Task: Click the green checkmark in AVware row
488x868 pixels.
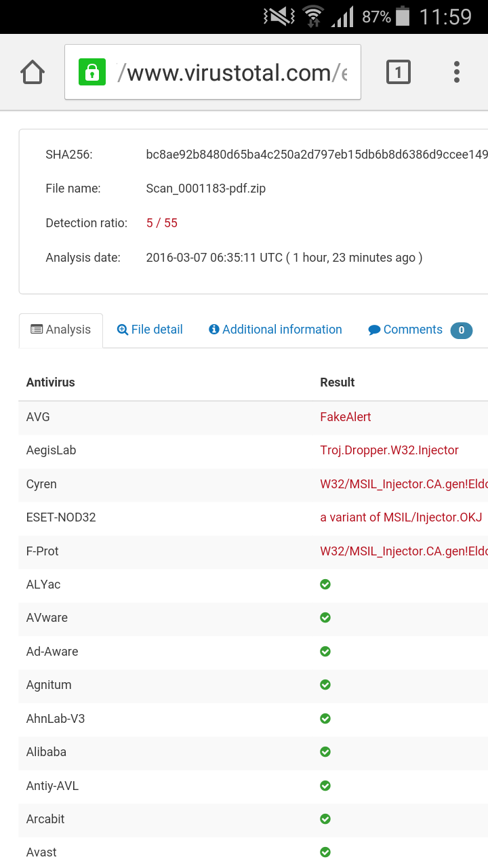Action: click(x=325, y=618)
